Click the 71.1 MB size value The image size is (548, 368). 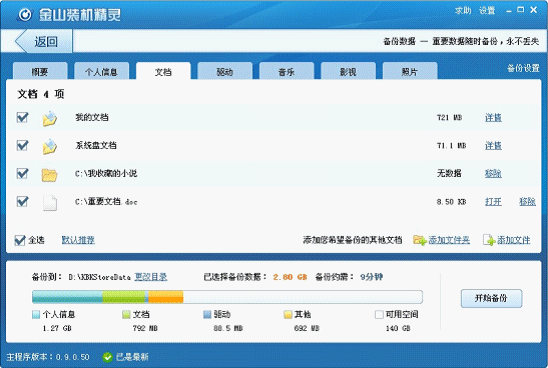pyautogui.click(x=451, y=145)
